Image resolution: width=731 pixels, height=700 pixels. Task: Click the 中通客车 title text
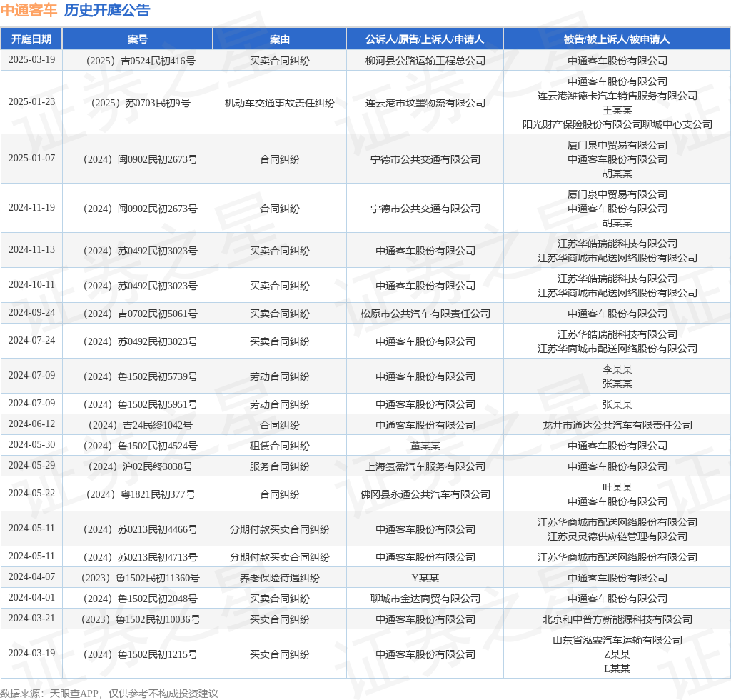[x=29, y=10]
